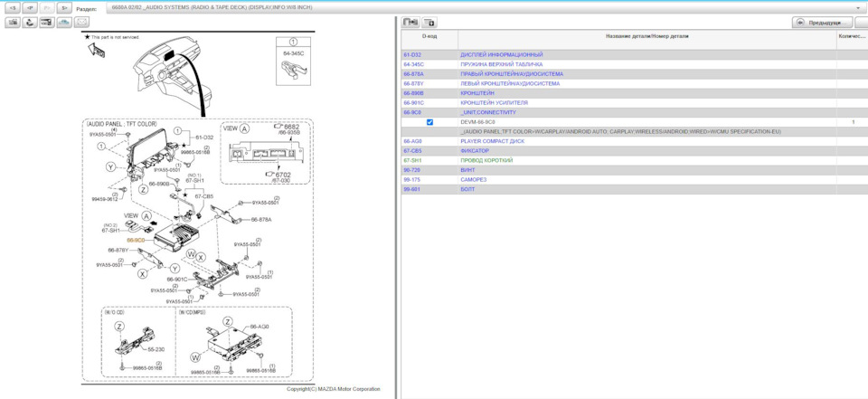This screenshot has height=399, width=868.
Task: Click the blue vehicle icon in toolbar
Action: pyautogui.click(x=64, y=22)
